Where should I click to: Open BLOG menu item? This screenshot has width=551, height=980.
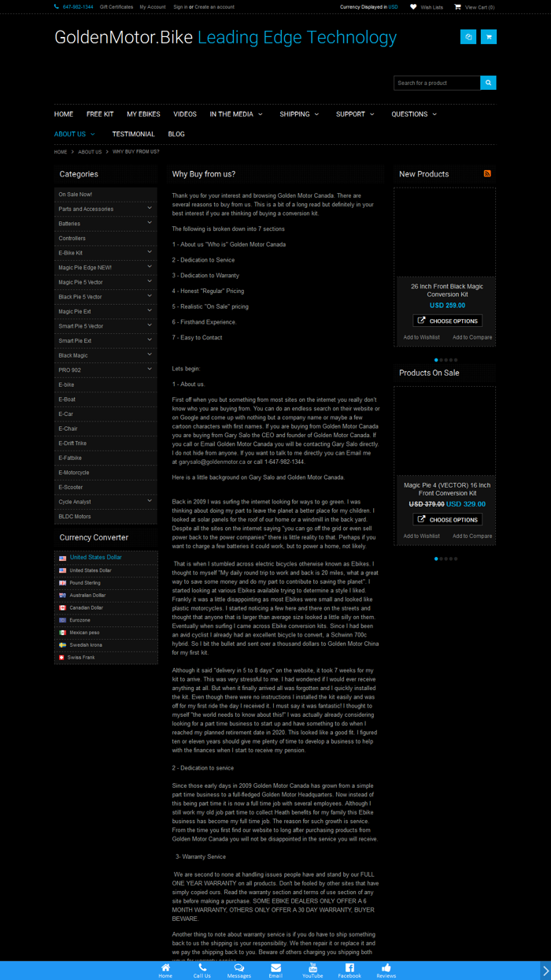click(176, 134)
